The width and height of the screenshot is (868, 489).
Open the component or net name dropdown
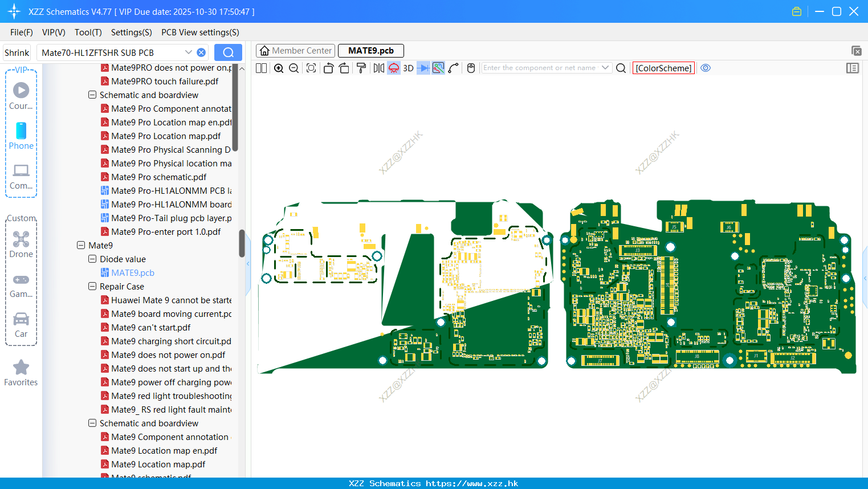tap(605, 68)
